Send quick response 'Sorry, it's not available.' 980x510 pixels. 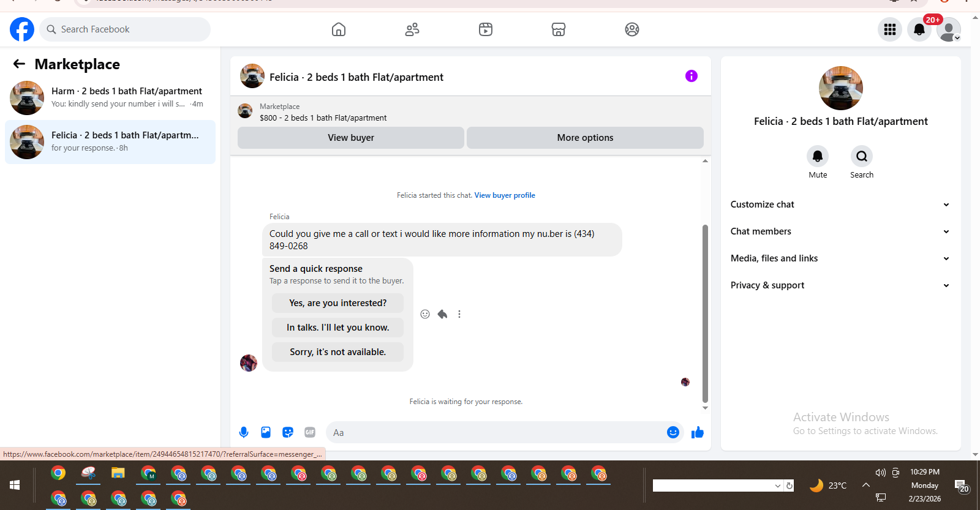click(x=338, y=352)
